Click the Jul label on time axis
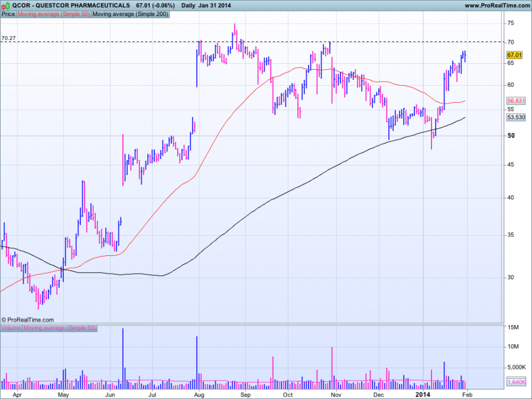532x399 pixels. (x=153, y=395)
